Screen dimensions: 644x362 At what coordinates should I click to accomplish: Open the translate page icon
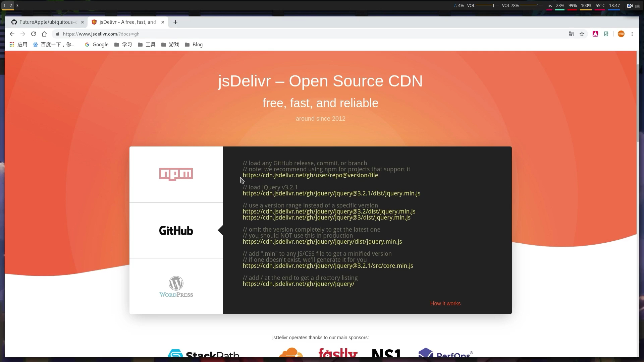coord(571,34)
